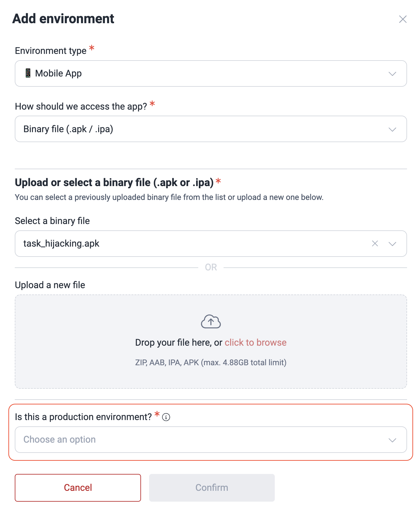This screenshot has width=420, height=517.
Task: Open the Choose an option dropdown
Action: [x=211, y=440]
